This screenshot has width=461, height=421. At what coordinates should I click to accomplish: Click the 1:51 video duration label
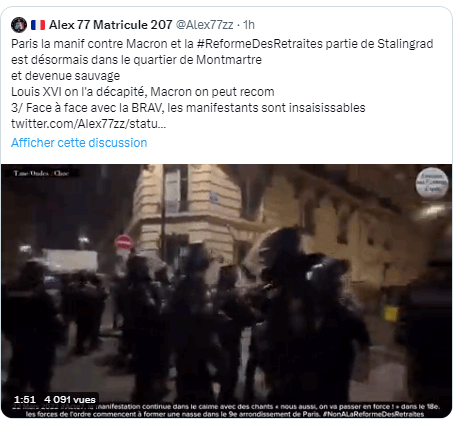pyautogui.click(x=25, y=399)
